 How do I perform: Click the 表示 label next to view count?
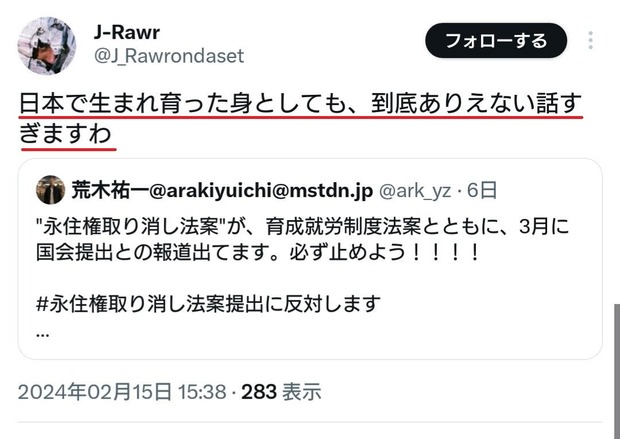coord(301,392)
